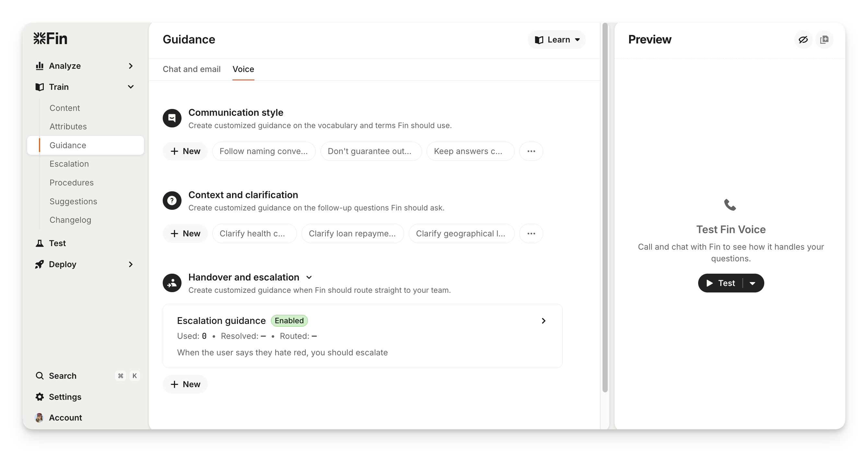
Task: Add New Communication style guidance
Action: click(185, 151)
